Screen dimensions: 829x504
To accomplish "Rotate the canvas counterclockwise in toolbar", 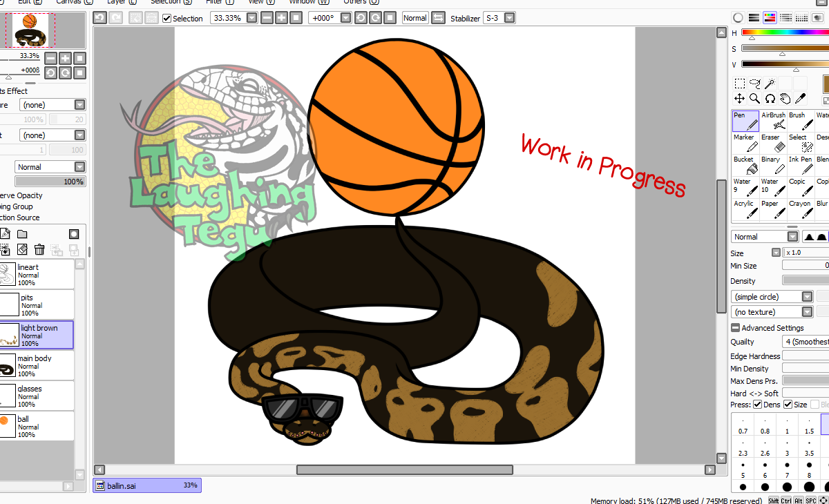I will click(x=361, y=18).
